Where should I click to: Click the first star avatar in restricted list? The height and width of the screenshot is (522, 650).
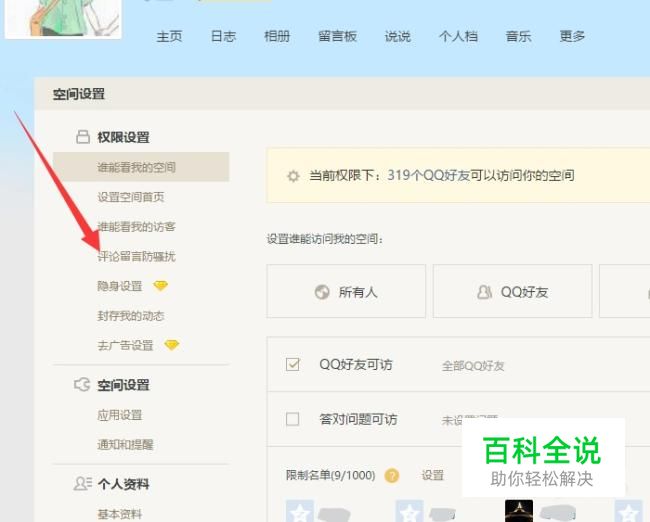point(300,511)
